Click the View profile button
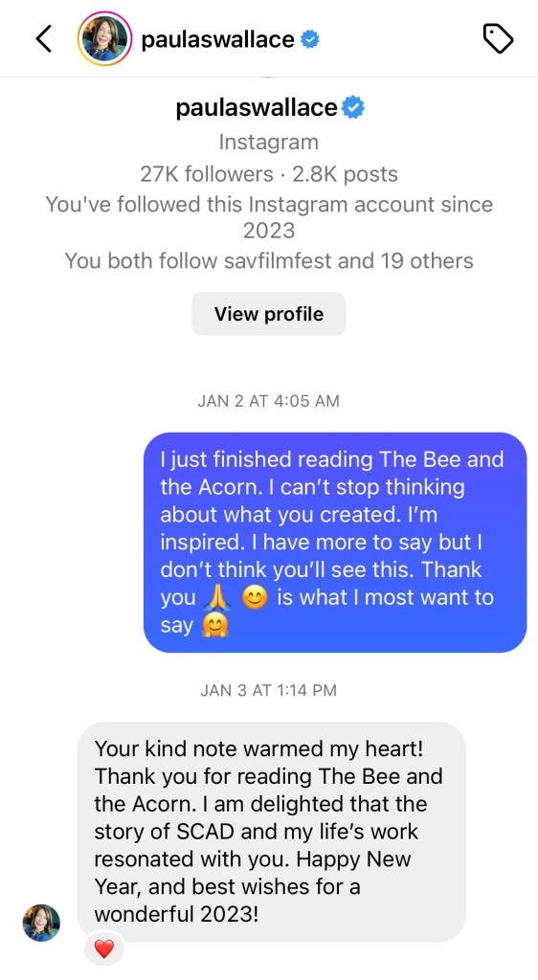This screenshot has width=538, height=980. coord(269,314)
